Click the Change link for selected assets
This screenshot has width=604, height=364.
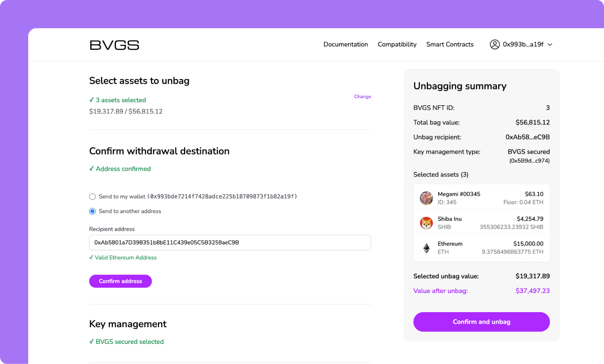362,97
